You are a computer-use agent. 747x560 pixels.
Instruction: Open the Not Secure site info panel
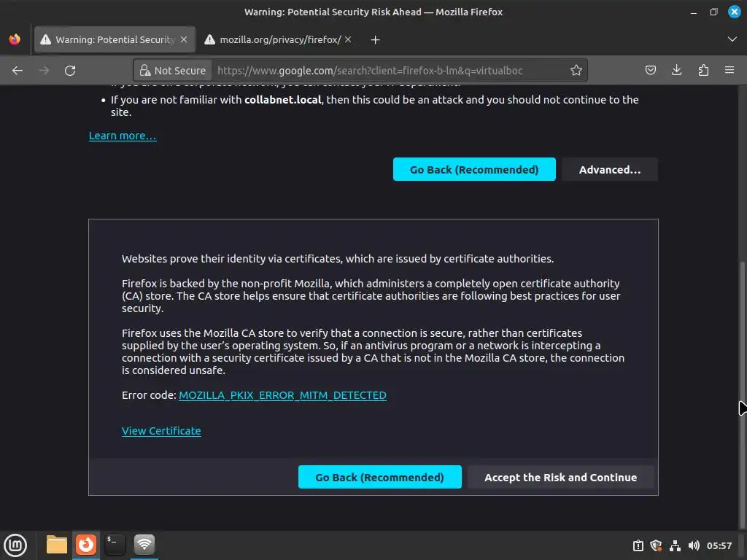tap(172, 71)
